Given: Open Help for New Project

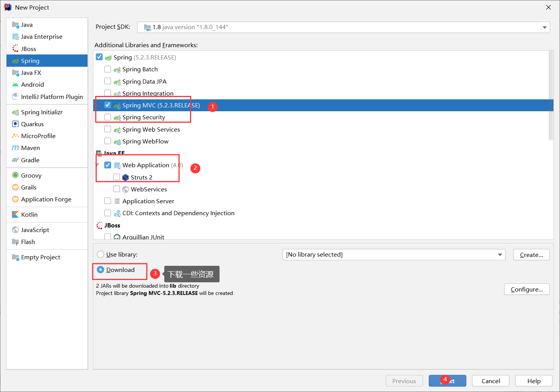Looking at the screenshot, I should 534,381.
